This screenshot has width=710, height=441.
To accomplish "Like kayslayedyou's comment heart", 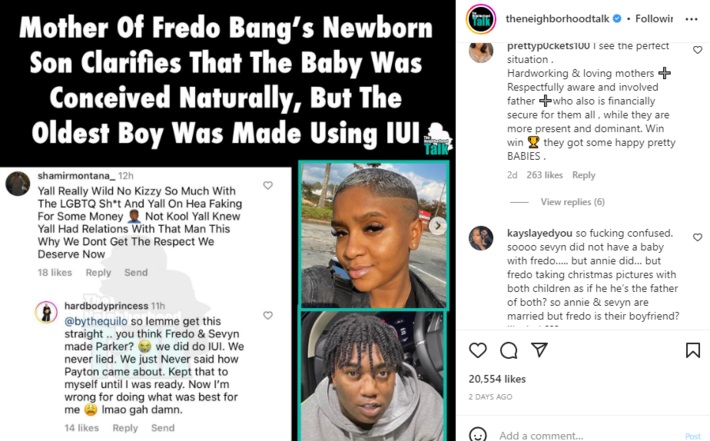I will point(697,237).
